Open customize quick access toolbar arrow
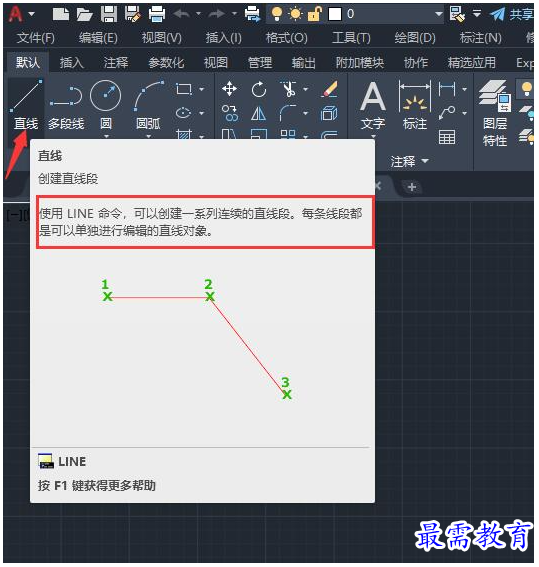 coord(477,14)
